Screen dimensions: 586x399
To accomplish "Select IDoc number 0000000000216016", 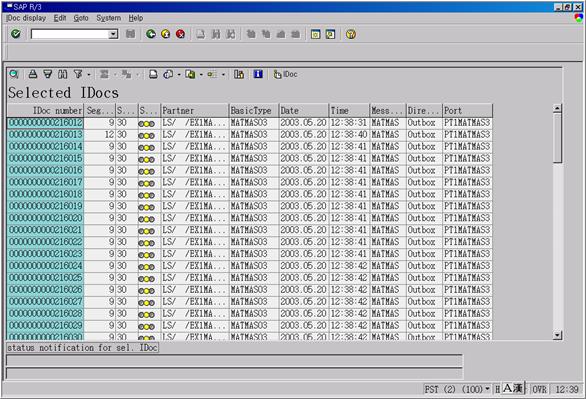I will [45, 170].
